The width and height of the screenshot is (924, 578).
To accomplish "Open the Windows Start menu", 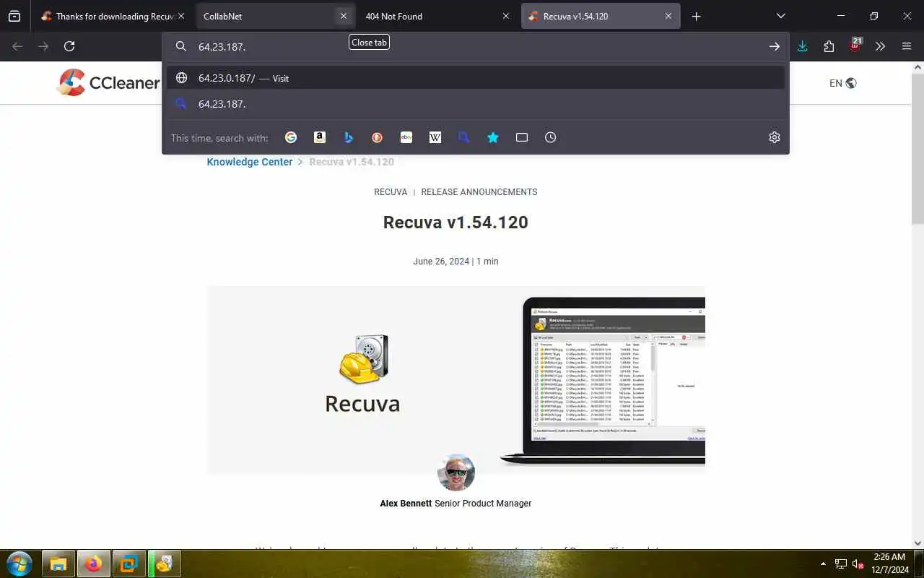I will (x=19, y=564).
